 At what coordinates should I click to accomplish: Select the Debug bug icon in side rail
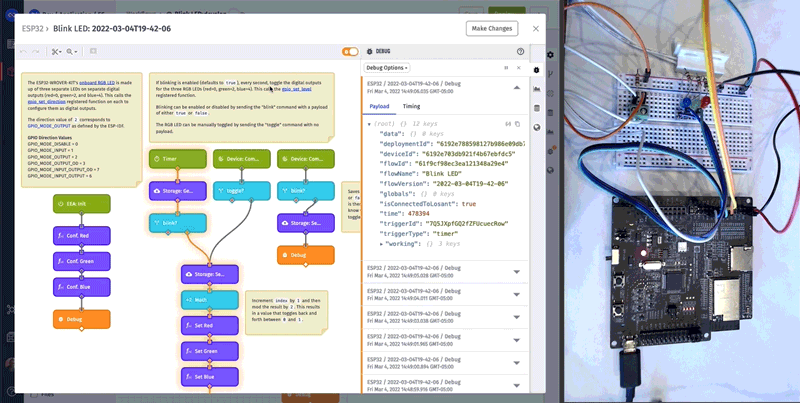coord(537,70)
